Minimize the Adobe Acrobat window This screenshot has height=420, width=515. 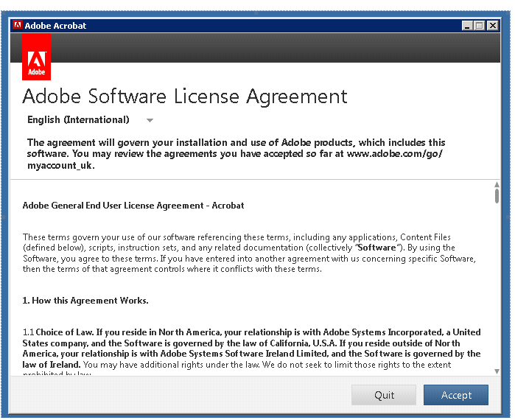(x=468, y=26)
